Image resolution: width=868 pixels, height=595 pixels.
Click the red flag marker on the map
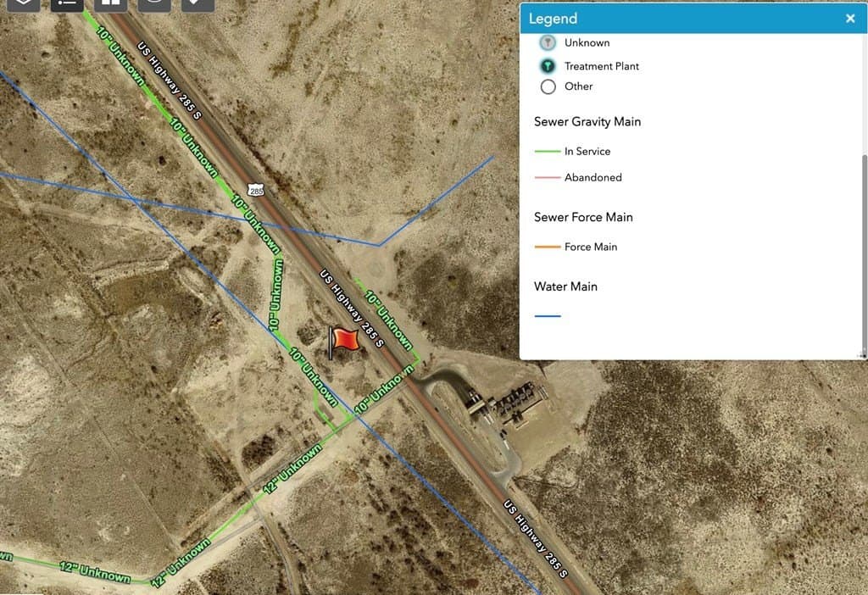[342, 340]
